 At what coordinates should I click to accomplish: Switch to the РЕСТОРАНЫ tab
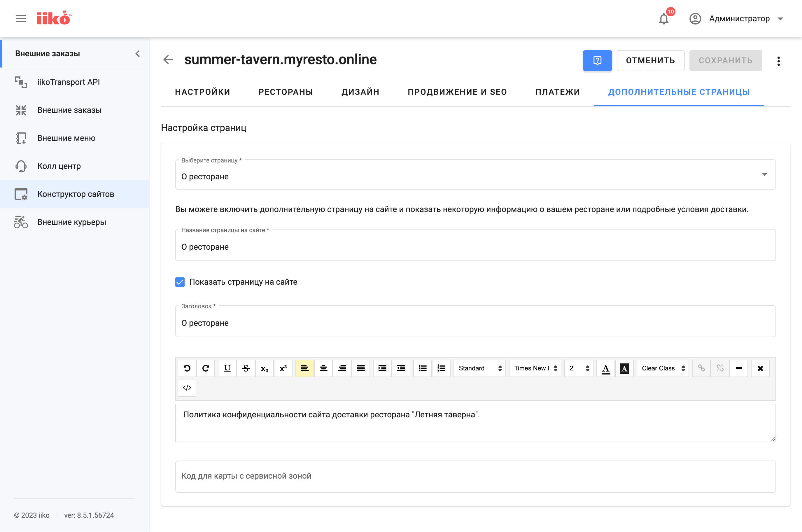[x=286, y=92]
